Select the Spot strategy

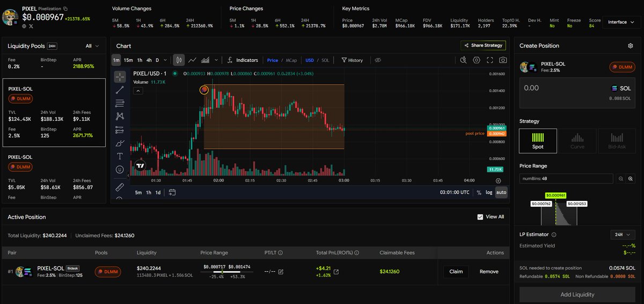click(538, 141)
